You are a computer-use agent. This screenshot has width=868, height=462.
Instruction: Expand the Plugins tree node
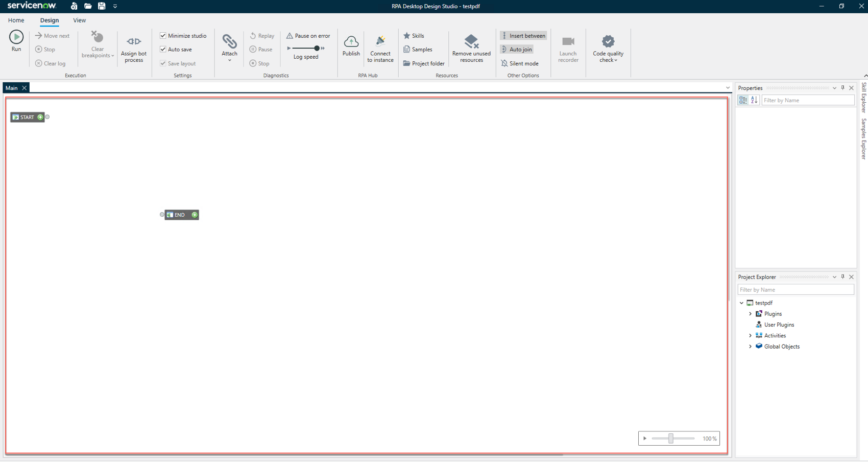coord(750,314)
